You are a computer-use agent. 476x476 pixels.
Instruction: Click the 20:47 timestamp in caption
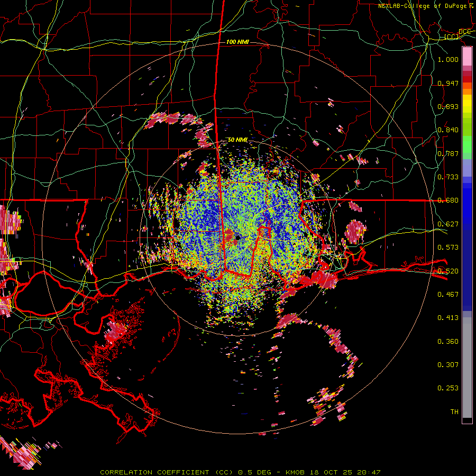369,472
